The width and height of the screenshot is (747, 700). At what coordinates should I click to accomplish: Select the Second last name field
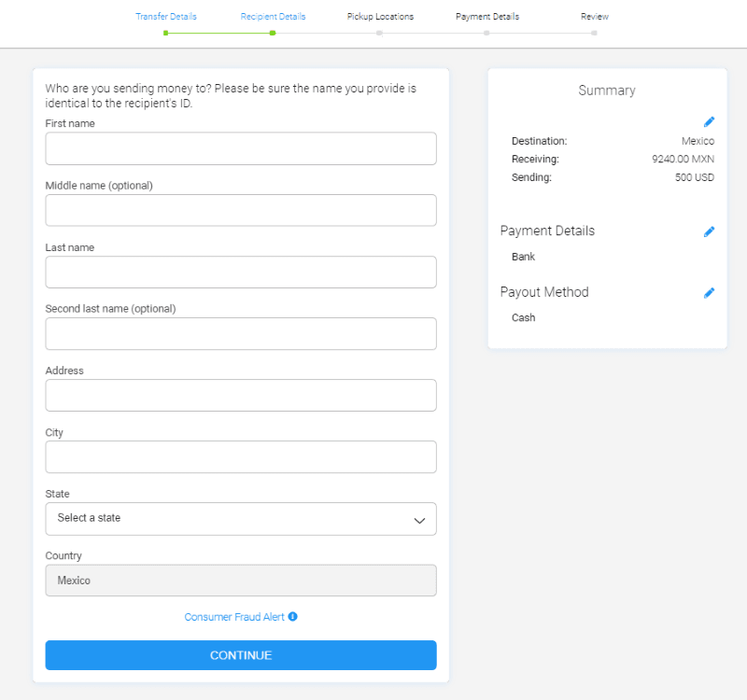240,333
